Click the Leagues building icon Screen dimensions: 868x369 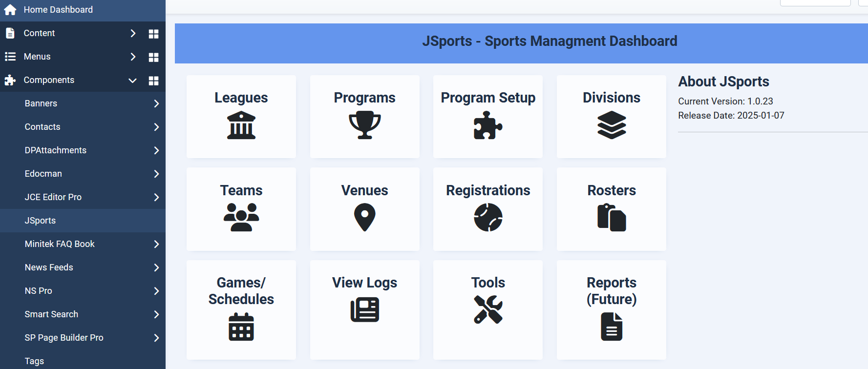click(x=241, y=125)
